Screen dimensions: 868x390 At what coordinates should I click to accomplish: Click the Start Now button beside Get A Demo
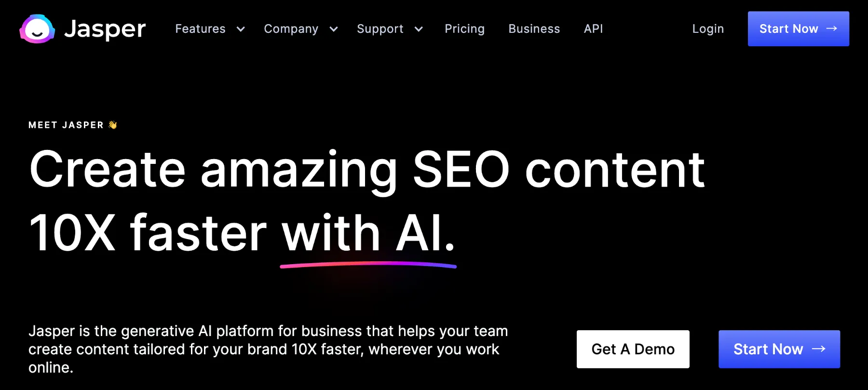pyautogui.click(x=779, y=349)
